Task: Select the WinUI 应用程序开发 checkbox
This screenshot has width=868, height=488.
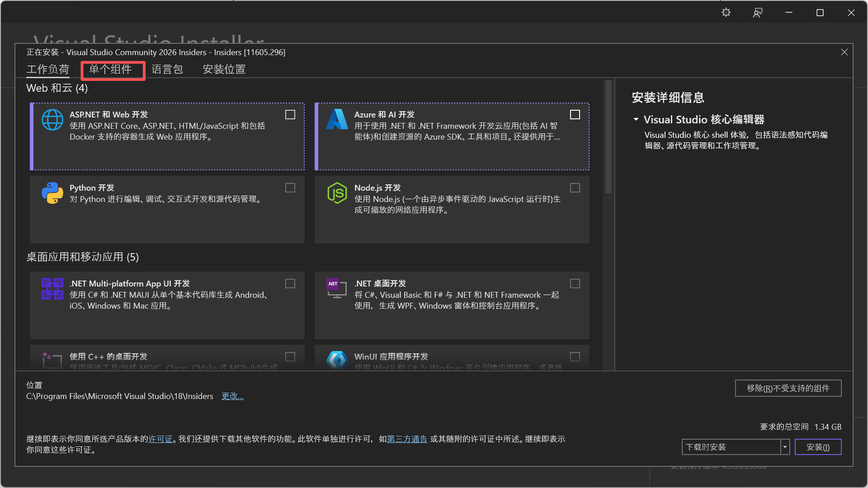Action: (575, 357)
